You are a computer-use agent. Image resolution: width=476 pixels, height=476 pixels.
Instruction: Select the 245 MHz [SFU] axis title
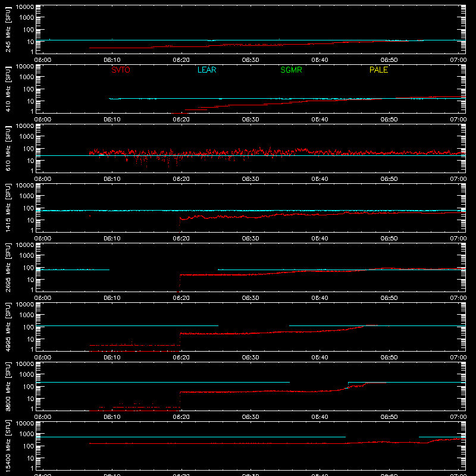[x=8, y=29]
